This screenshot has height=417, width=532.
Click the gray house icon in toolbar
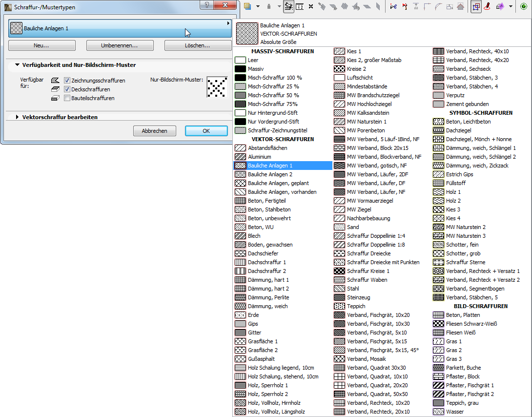pos(460,6)
